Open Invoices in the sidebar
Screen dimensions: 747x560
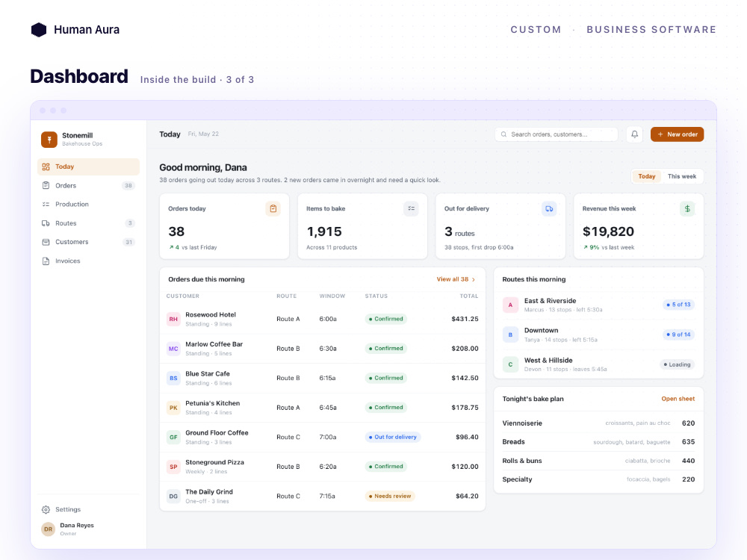point(88,261)
